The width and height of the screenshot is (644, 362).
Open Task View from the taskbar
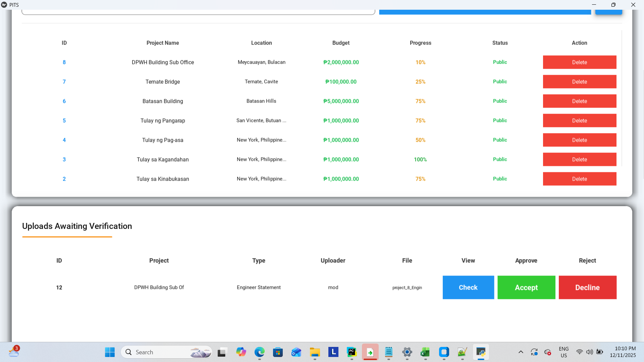tap(222, 352)
